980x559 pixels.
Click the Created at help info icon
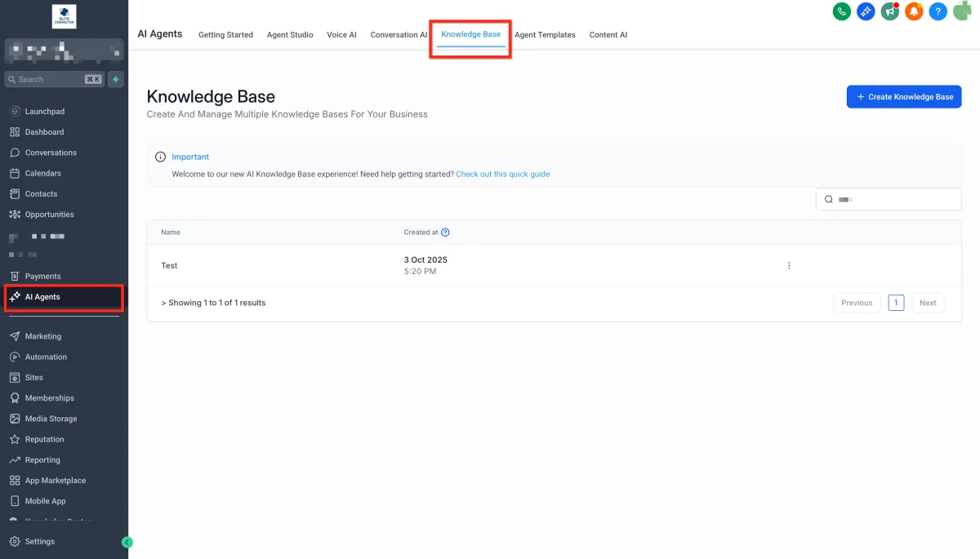[x=445, y=233]
